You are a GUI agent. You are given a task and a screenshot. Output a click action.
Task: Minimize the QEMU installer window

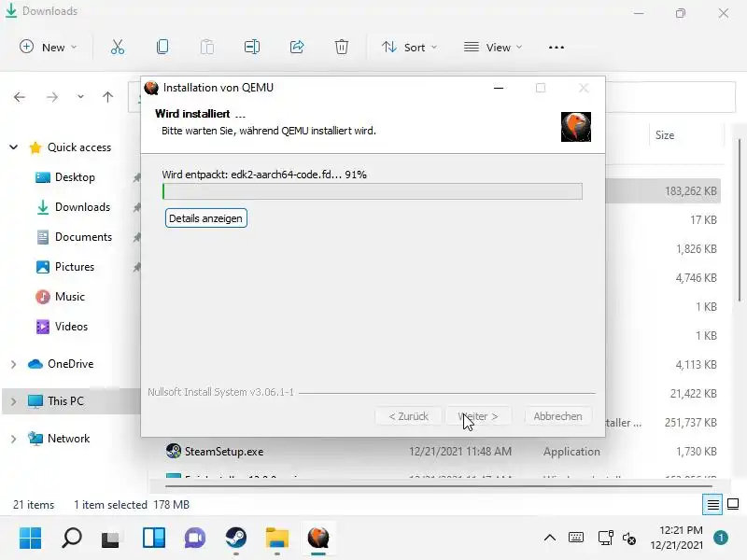[499, 88]
